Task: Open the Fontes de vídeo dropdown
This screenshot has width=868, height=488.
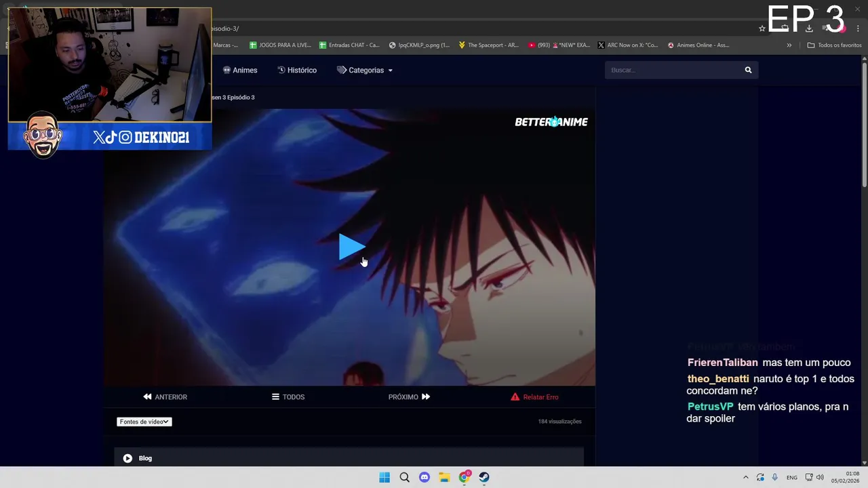Action: click(x=144, y=422)
